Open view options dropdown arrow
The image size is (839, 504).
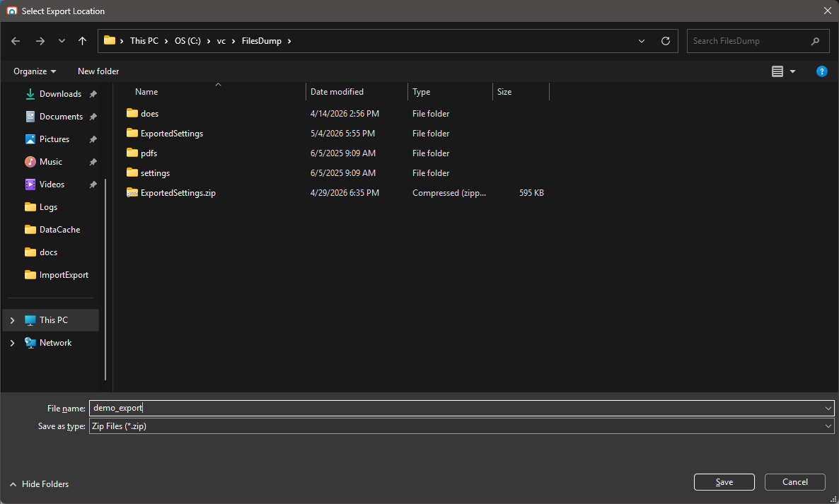(792, 71)
